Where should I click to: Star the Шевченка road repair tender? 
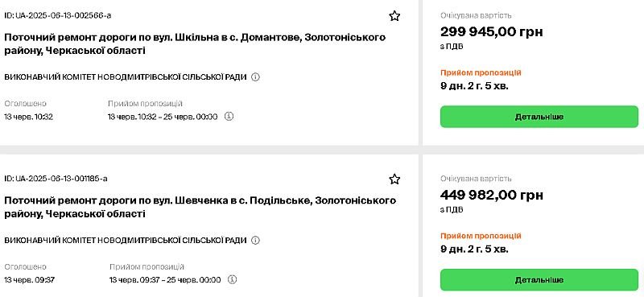point(394,179)
